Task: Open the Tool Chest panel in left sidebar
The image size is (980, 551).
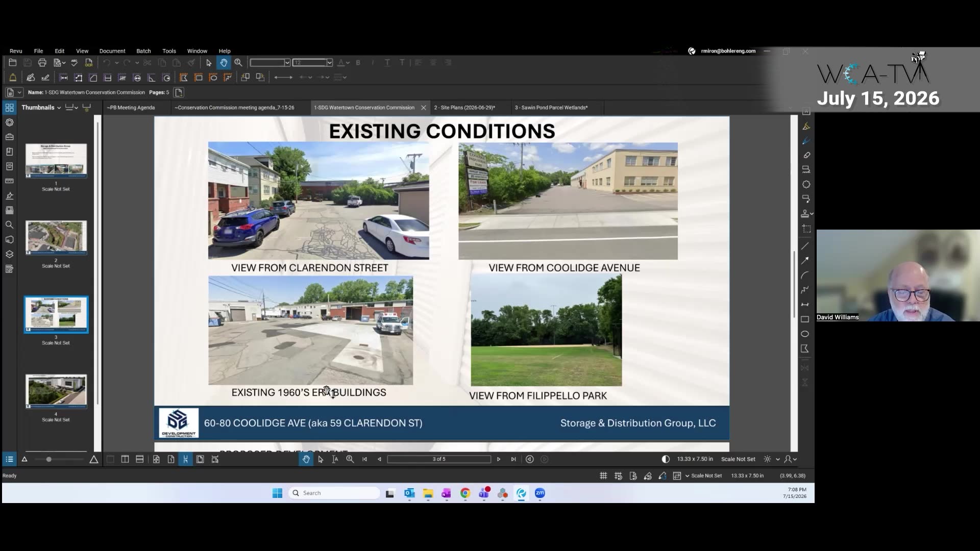Action: click(9, 137)
